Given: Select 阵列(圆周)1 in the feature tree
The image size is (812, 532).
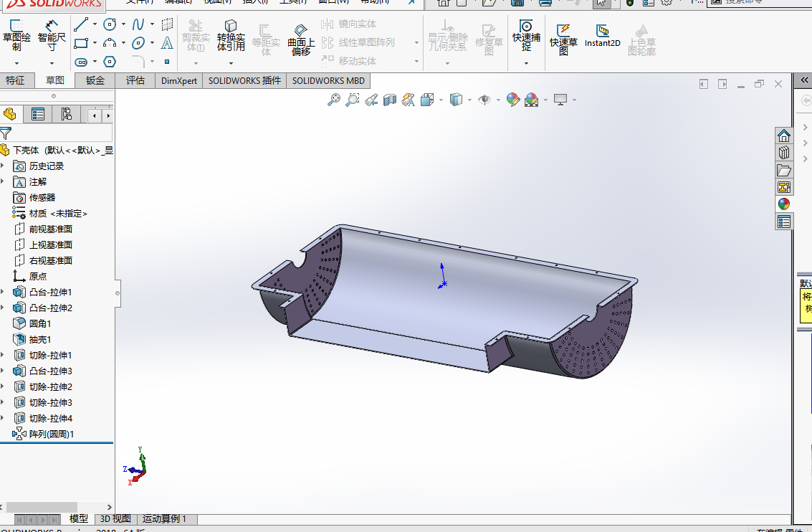Looking at the screenshot, I should coord(52,434).
